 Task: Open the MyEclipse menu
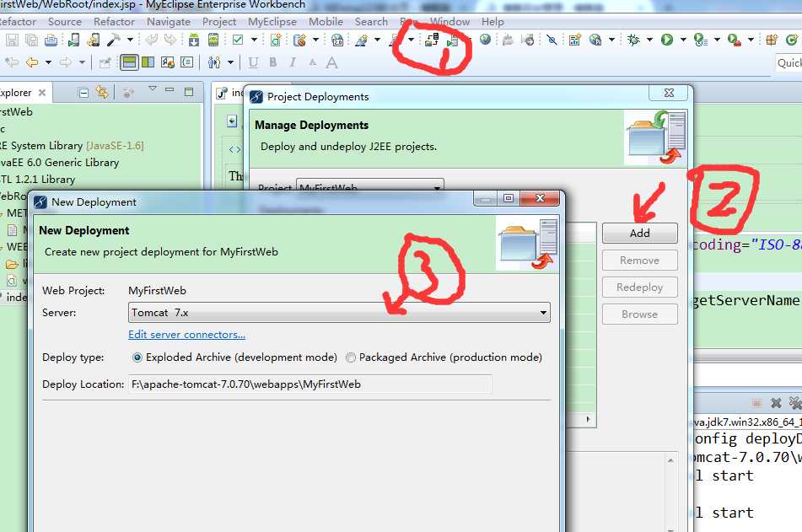tap(272, 22)
